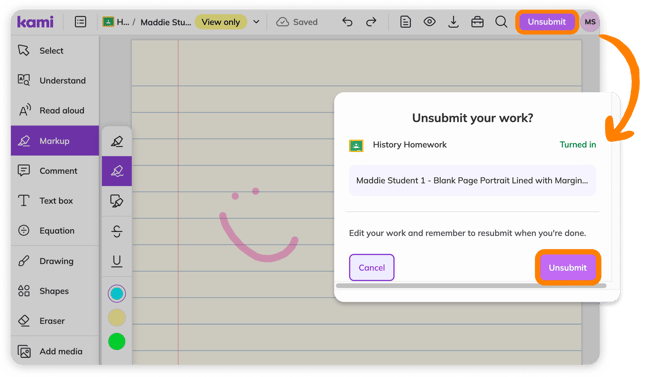The image size is (670, 377).
Task: Click Cancel in the unsubmit dialog
Action: tap(372, 268)
